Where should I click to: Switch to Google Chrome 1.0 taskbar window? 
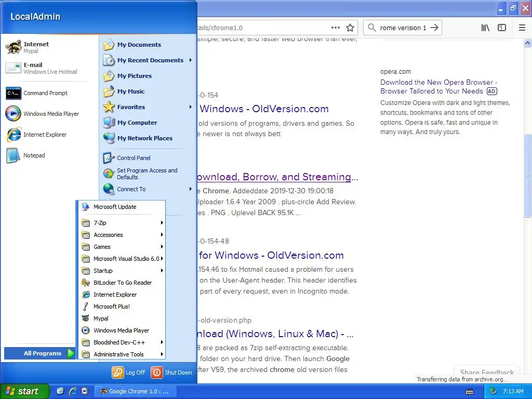[135, 391]
